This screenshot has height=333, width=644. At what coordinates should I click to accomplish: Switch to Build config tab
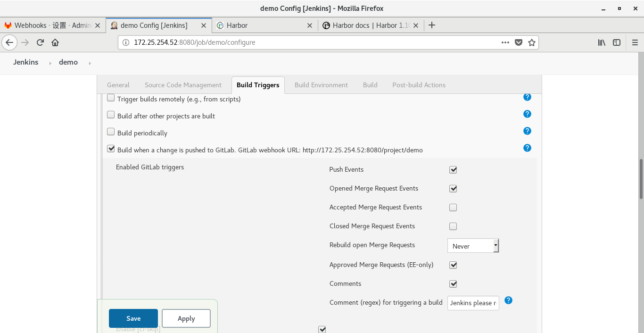click(x=370, y=85)
